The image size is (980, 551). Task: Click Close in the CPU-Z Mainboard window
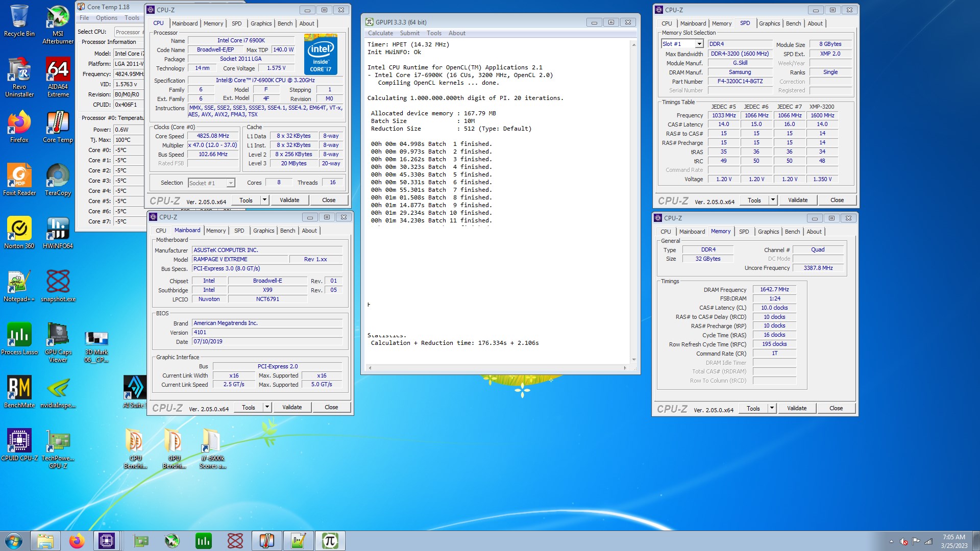tap(331, 407)
